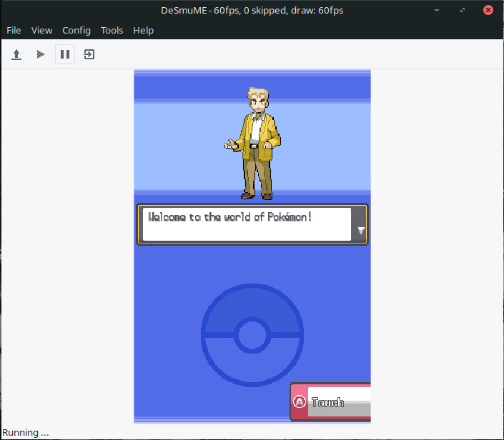Click the DeSmuME title bar text
The width and height of the screenshot is (504, 440).
pyautogui.click(x=252, y=10)
